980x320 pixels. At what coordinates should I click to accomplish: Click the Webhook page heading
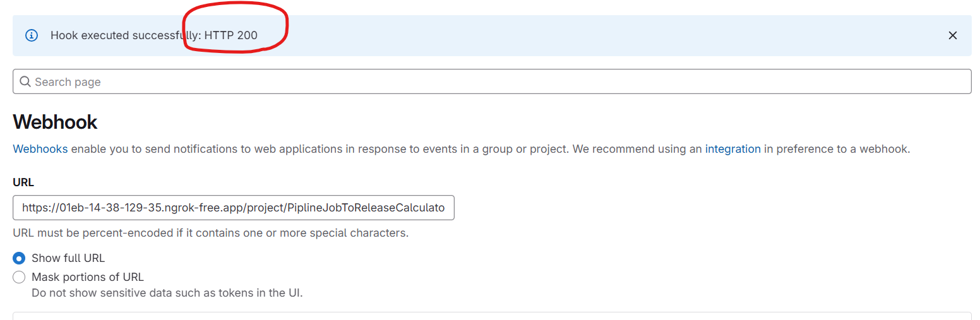(55, 122)
